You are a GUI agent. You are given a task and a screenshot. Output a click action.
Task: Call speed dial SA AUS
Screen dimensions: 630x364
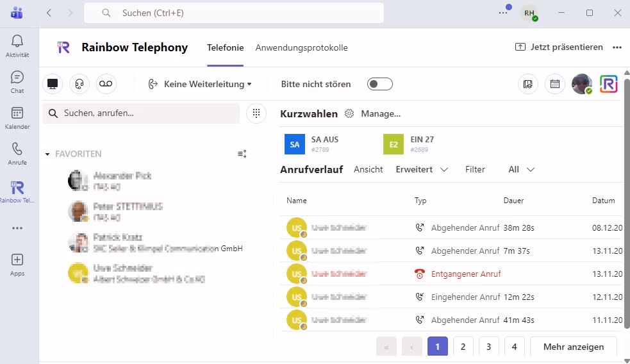coord(311,144)
